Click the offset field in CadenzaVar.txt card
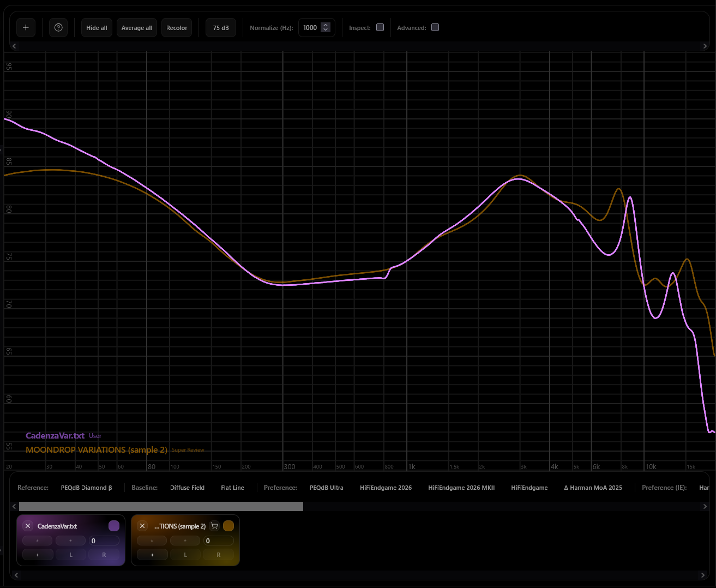The image size is (716, 588). (x=104, y=541)
